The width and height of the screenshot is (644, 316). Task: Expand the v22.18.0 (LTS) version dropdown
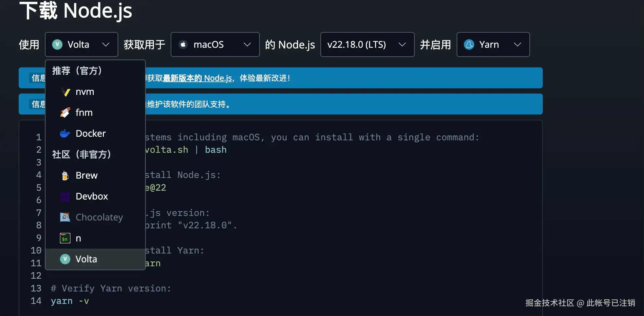point(367,44)
